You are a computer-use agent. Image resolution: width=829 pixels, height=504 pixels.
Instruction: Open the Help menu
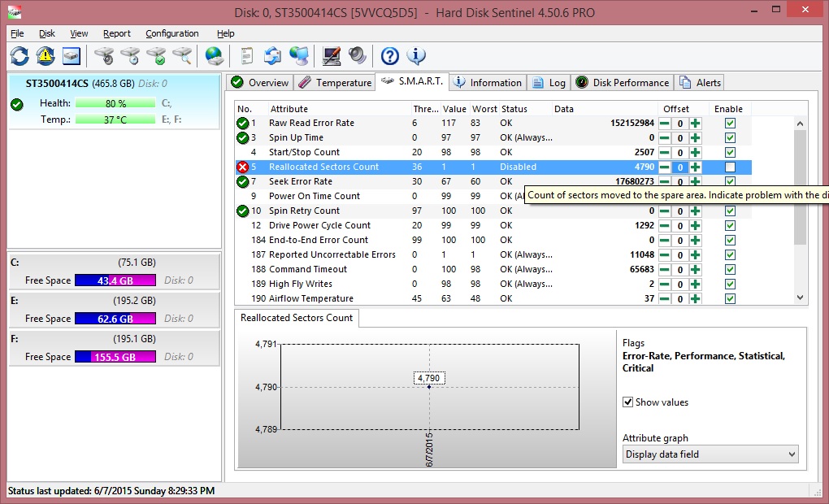pos(225,33)
